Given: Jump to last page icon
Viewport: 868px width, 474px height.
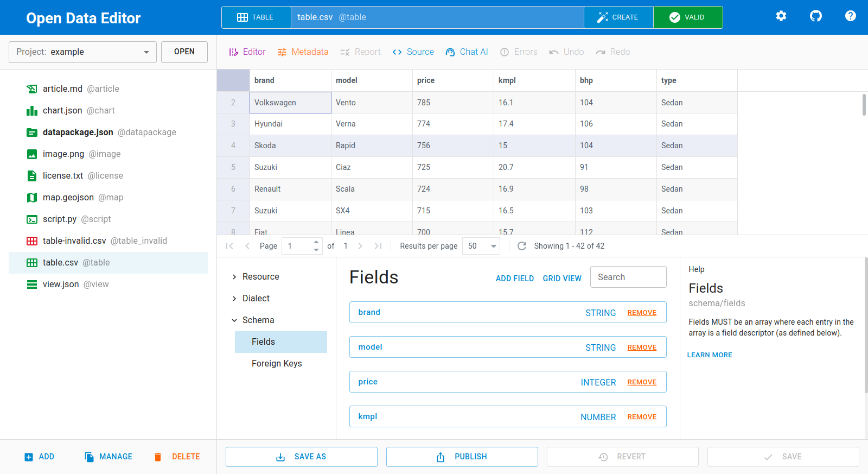Looking at the screenshot, I should pyautogui.click(x=378, y=246).
